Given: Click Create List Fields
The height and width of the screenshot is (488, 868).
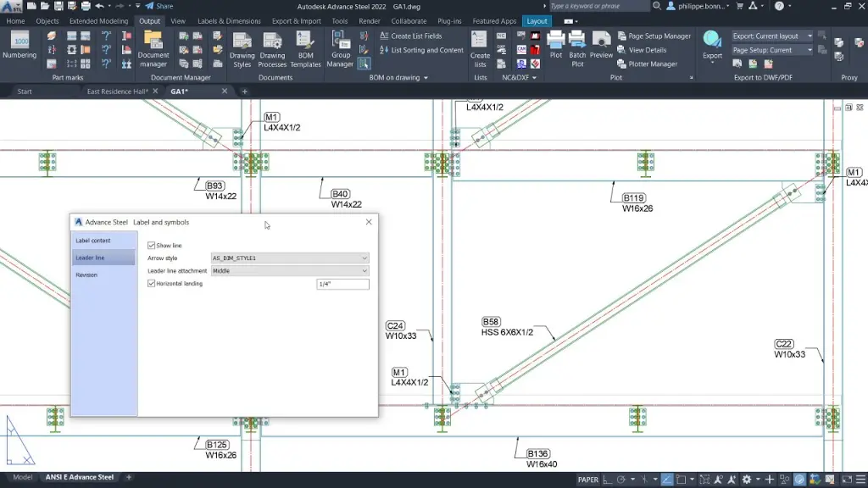Looking at the screenshot, I should point(411,36).
